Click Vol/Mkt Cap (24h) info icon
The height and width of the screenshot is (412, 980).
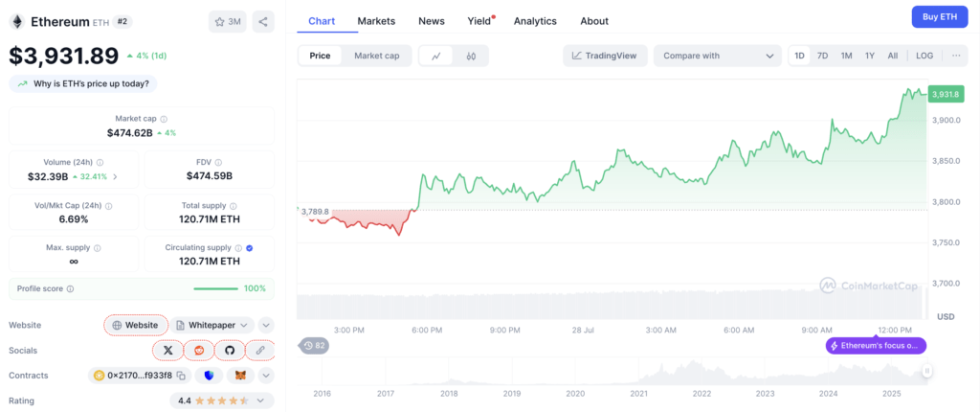click(109, 205)
